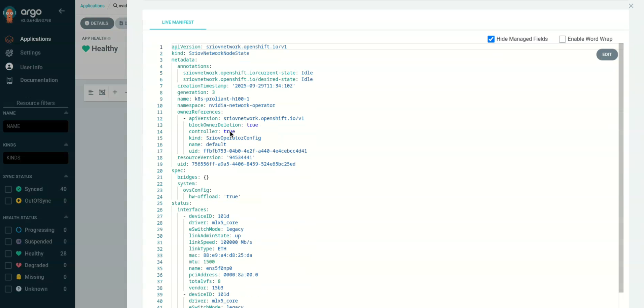The height and width of the screenshot is (308, 644).
Task: Collapse the sidebar with the back arrow
Action: tap(61, 11)
